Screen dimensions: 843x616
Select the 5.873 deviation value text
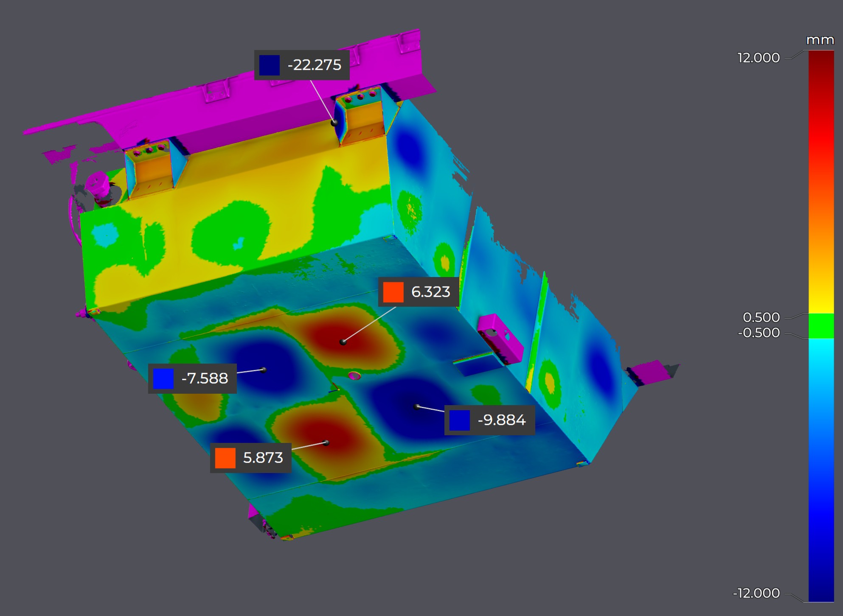pos(263,458)
